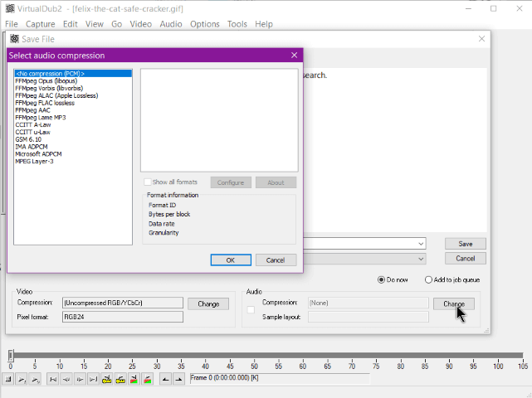The image size is (532, 398).
Task: Scan forward for scene change icon
Action: (147, 379)
